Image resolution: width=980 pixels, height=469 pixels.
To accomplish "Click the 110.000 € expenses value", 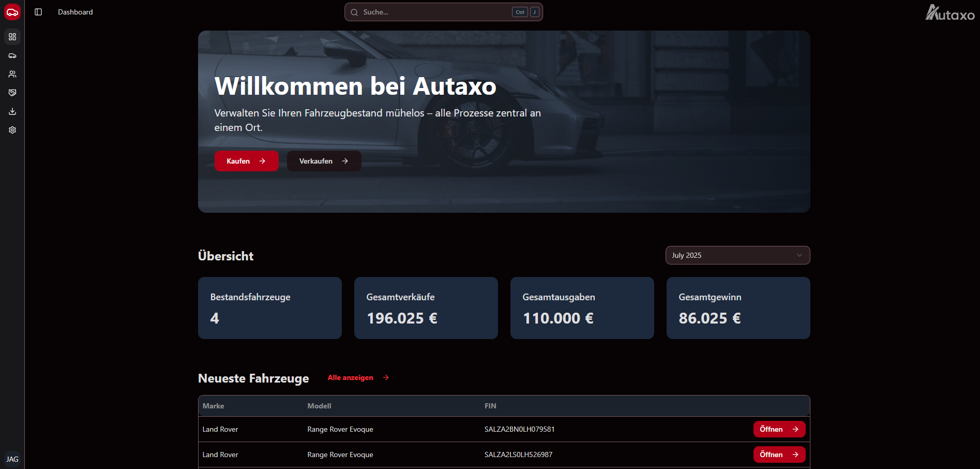I will [559, 318].
